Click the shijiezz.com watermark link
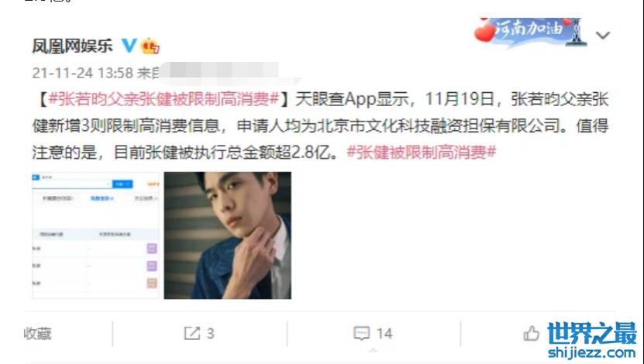This screenshot has height=364, width=644. (592, 352)
